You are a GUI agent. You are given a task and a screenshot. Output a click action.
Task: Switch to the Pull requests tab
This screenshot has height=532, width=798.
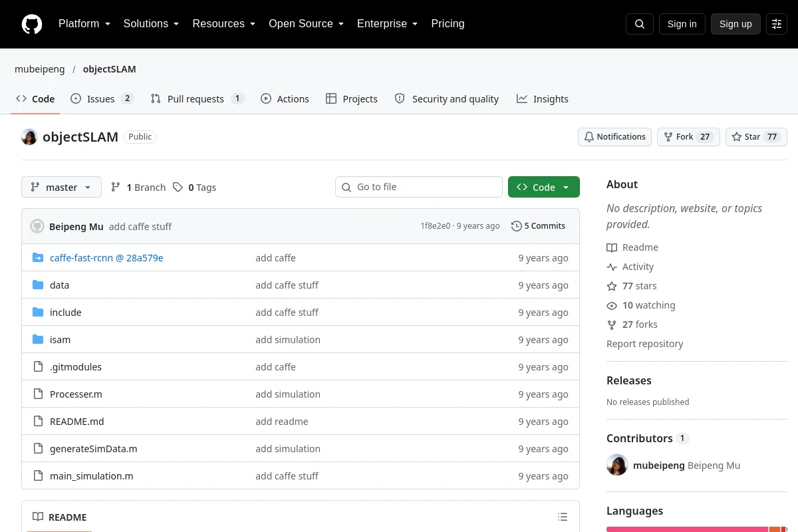tap(198, 98)
